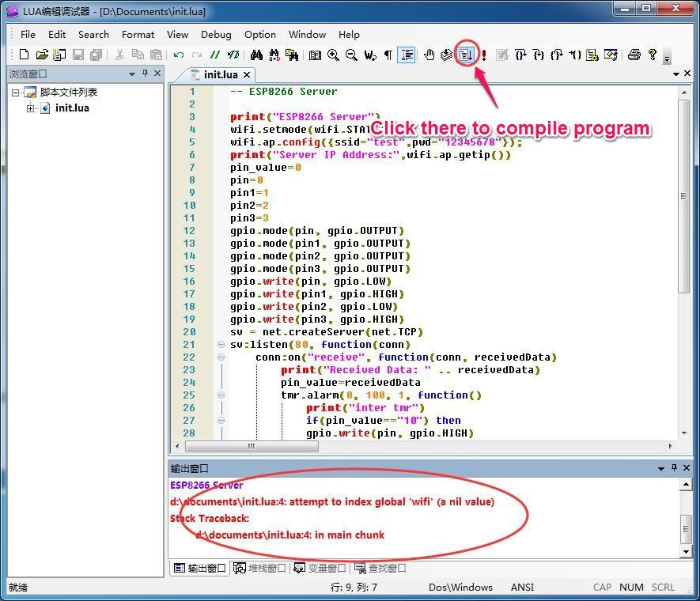Print with the printer icon

tap(634, 55)
